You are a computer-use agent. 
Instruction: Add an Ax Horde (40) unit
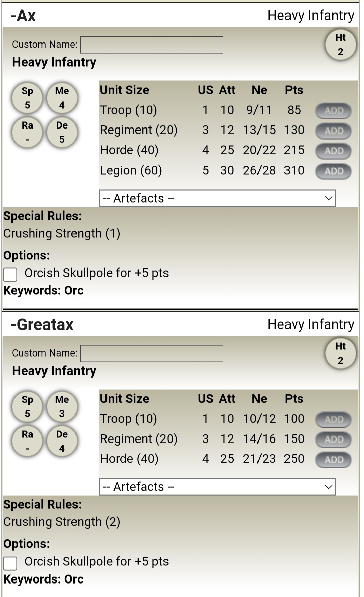333,151
